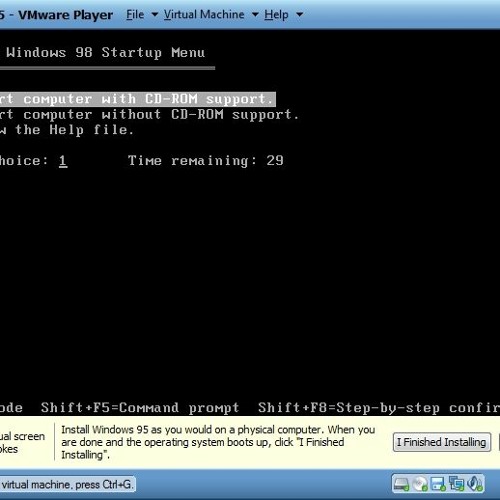
Task: Click Shift+F8=Step-by-step hint text
Action: tap(379, 408)
